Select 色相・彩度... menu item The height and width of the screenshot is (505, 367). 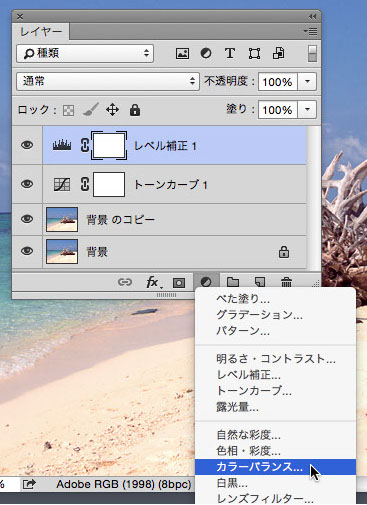click(275, 451)
